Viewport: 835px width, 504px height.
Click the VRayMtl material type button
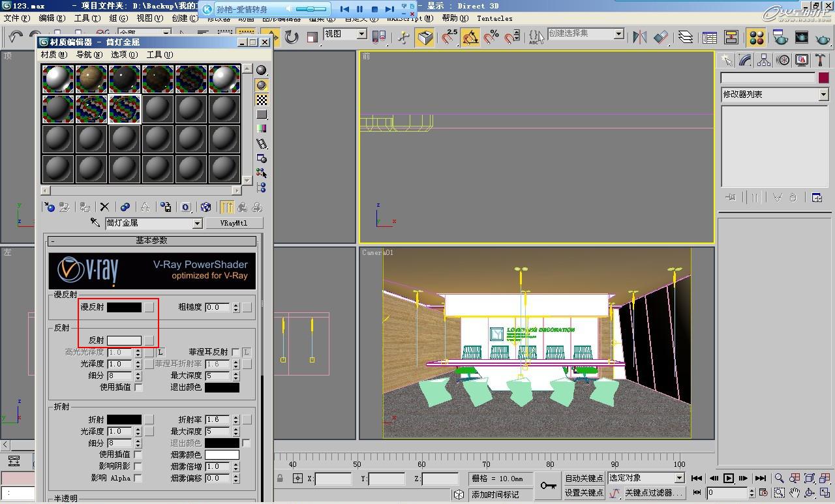(234, 223)
